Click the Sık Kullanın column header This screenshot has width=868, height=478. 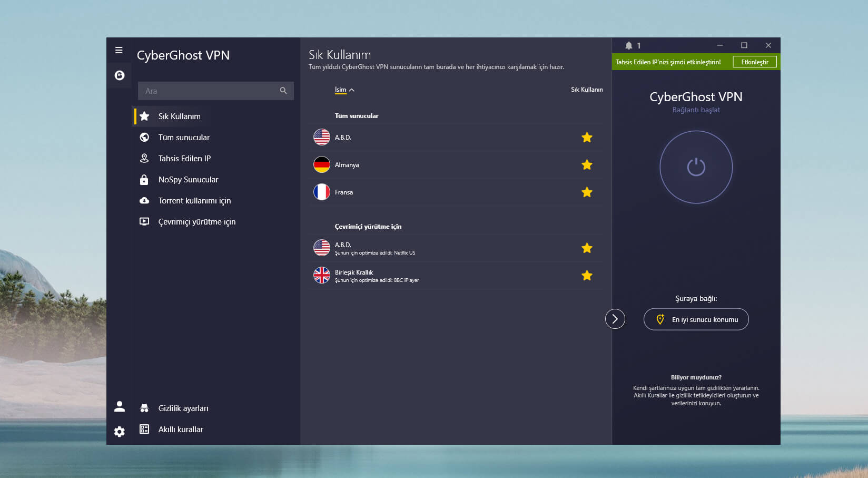coord(587,90)
